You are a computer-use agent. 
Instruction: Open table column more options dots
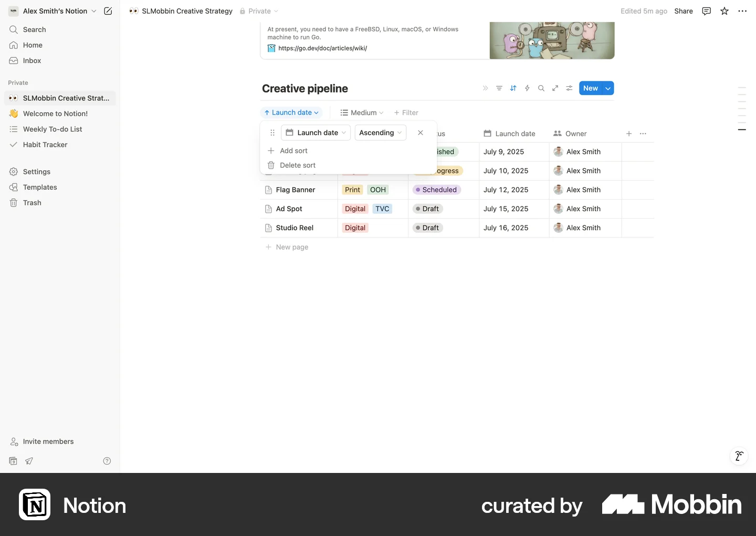(643, 133)
